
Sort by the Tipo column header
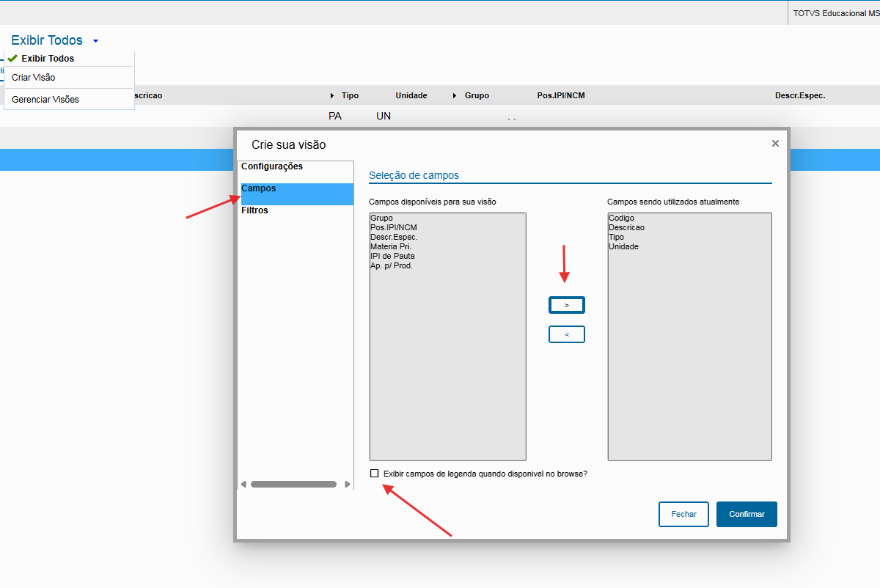350,95
